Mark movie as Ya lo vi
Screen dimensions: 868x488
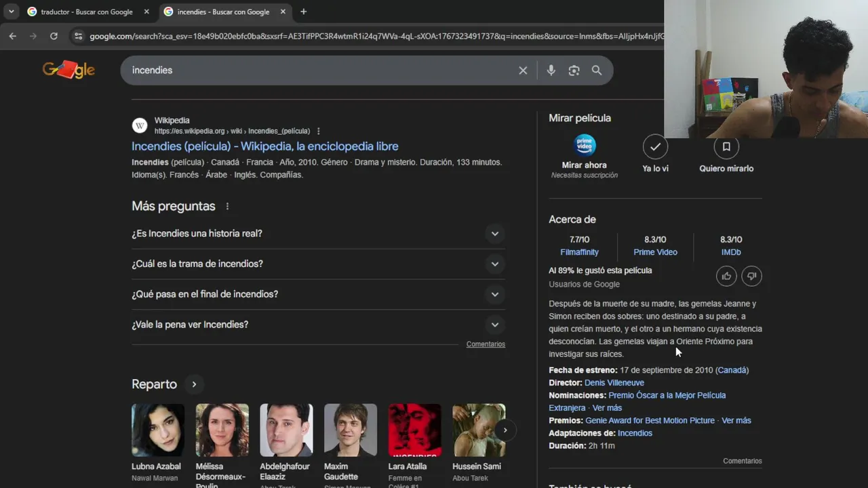655,146
